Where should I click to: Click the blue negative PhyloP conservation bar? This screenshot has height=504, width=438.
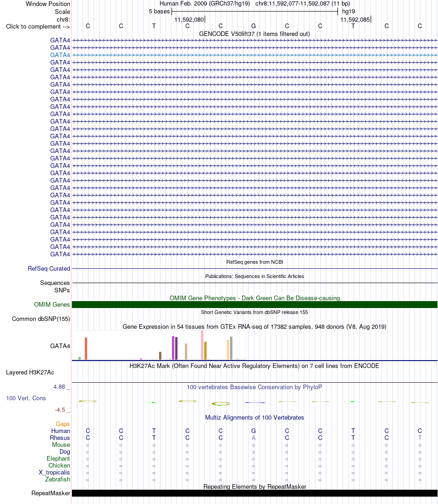[x=255, y=403]
